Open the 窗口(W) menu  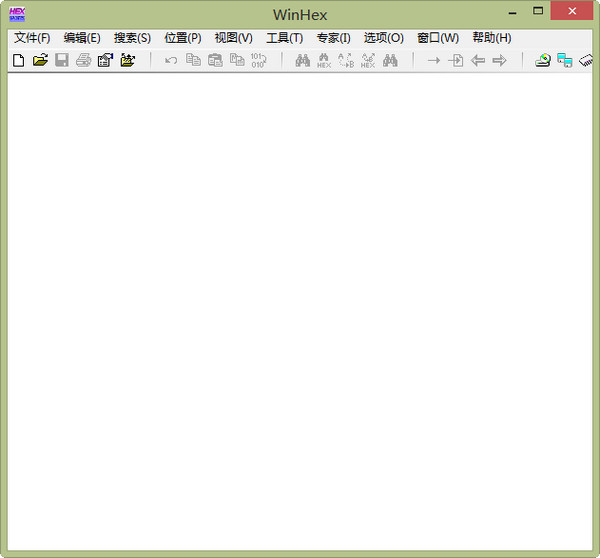coord(438,38)
